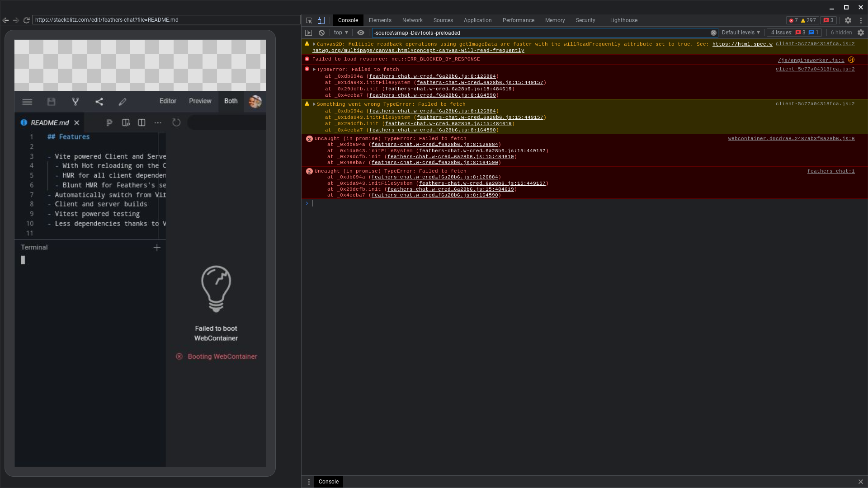Click the StackBlitz hamburger menu icon

pos(27,102)
